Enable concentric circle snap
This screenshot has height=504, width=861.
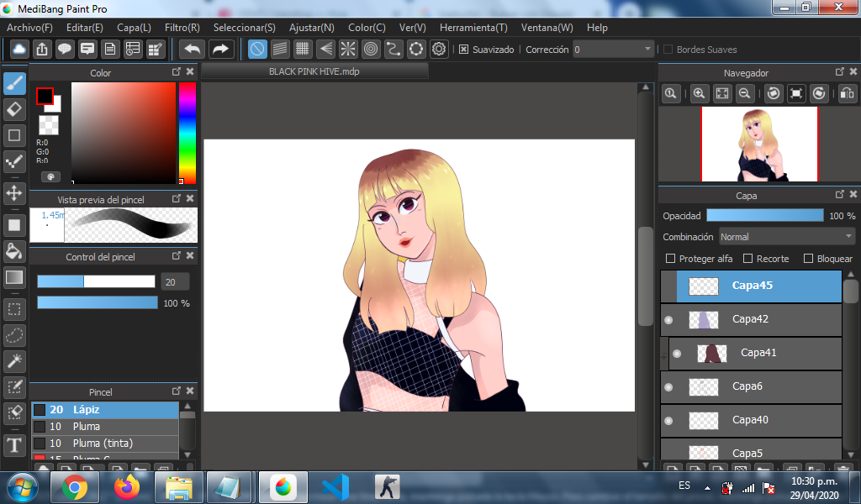[x=371, y=50]
